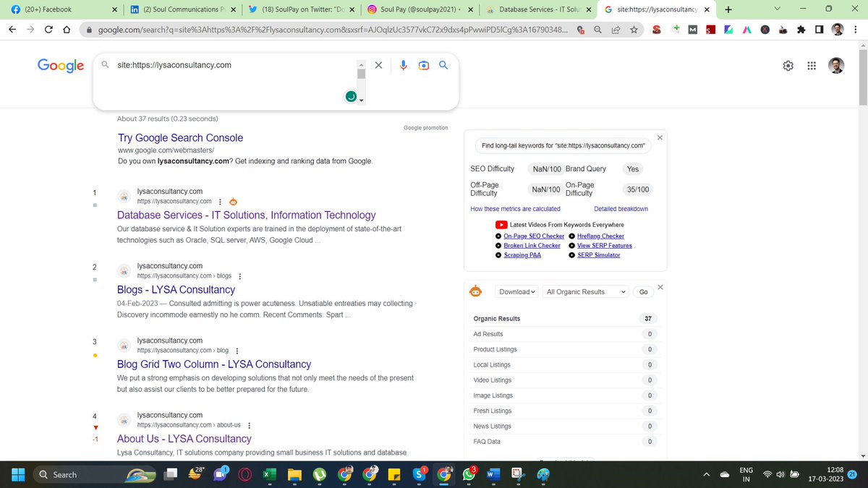Switch to the SoulPay on Twitter tab
This screenshot has width=868, height=488.
pos(300,9)
